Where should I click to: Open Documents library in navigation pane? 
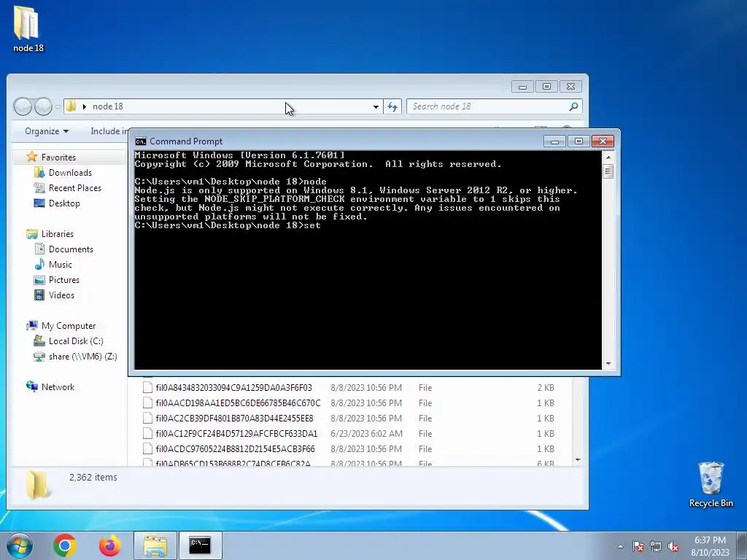(x=71, y=249)
